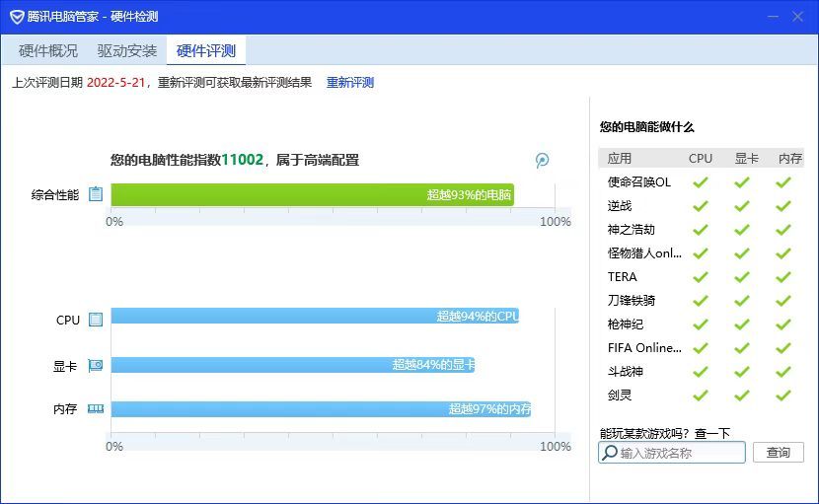Click the performance score 11002

(x=243, y=160)
